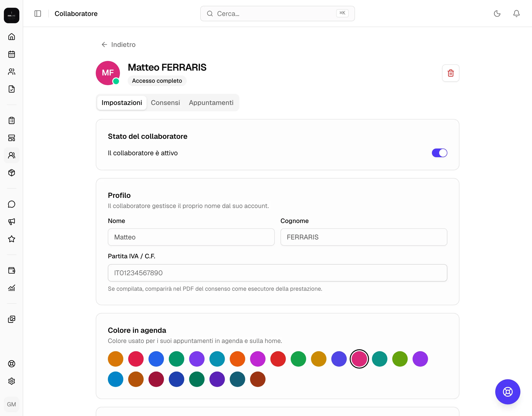Click the Partita IVA / C.F. field

(x=277, y=273)
